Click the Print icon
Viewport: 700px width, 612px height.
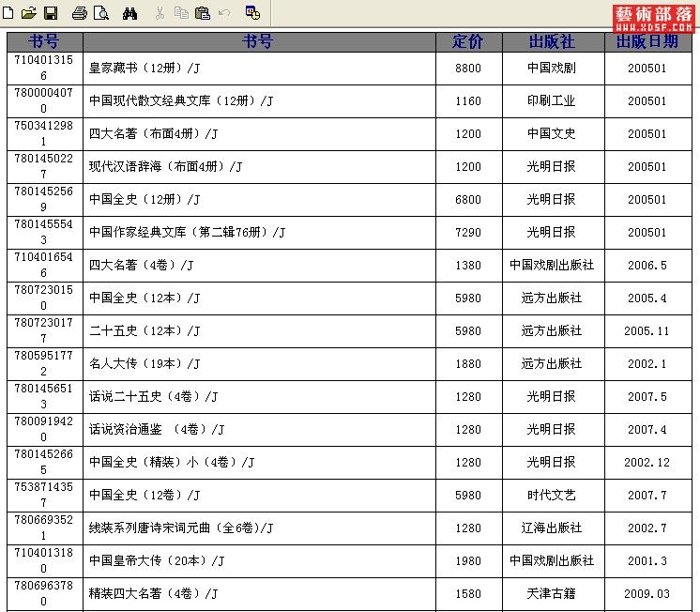[x=80, y=12]
